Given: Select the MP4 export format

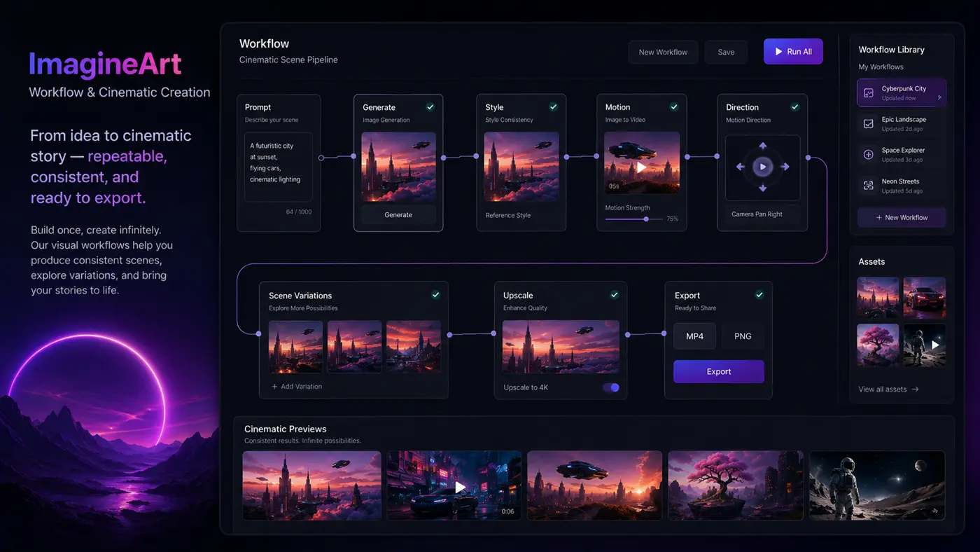Looking at the screenshot, I should (694, 336).
